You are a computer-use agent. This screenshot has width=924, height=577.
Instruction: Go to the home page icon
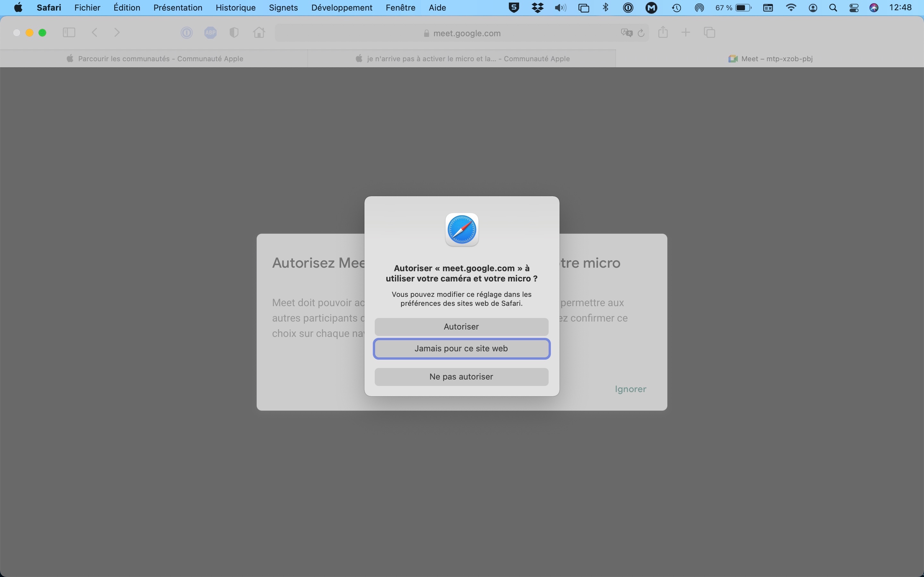pos(259,33)
